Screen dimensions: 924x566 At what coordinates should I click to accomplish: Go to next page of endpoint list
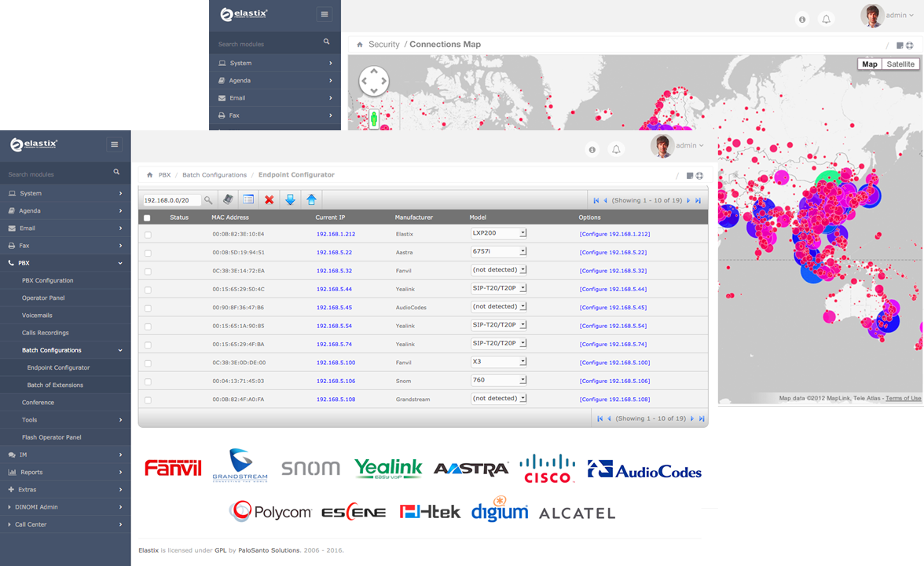[690, 201]
